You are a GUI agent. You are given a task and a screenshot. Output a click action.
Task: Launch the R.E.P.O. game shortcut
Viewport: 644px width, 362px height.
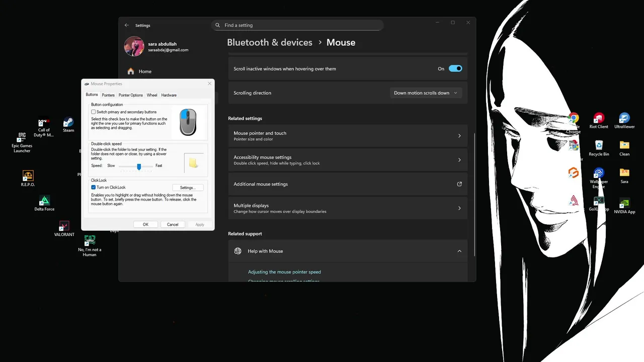[x=28, y=178]
